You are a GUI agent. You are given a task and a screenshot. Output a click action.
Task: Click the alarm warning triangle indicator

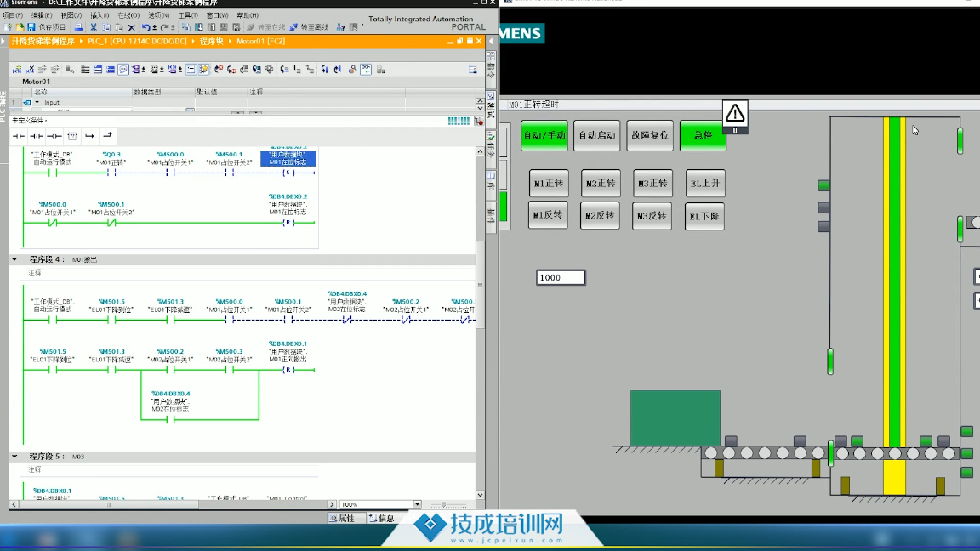click(x=735, y=113)
